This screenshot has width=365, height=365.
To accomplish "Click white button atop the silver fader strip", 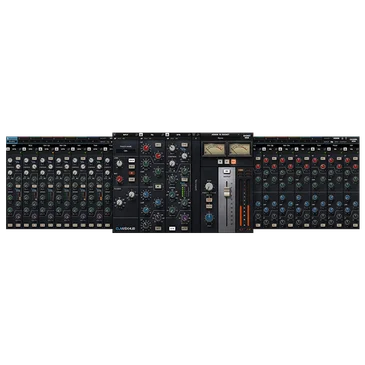I will (227, 171).
